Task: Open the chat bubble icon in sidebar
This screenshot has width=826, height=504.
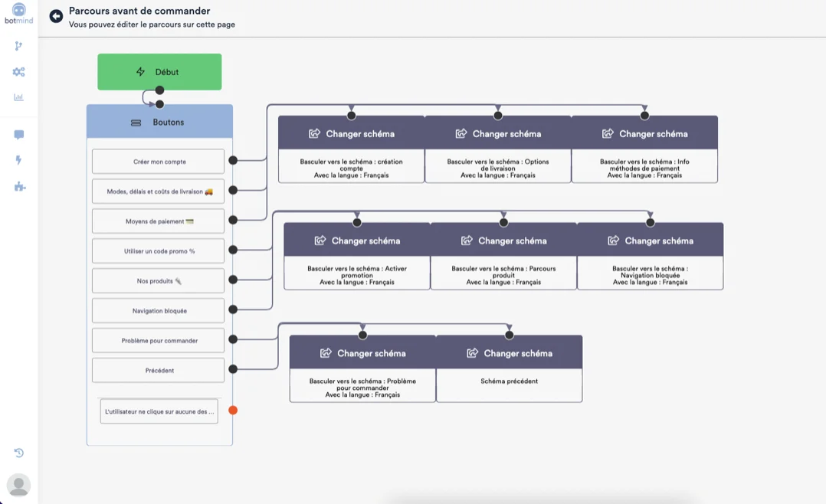Action: coord(18,135)
